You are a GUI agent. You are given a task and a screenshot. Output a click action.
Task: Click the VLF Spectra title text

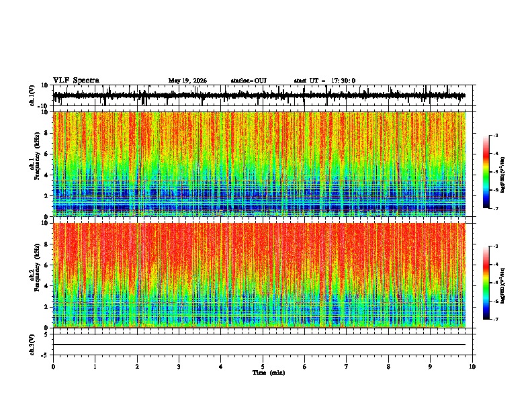(x=76, y=81)
